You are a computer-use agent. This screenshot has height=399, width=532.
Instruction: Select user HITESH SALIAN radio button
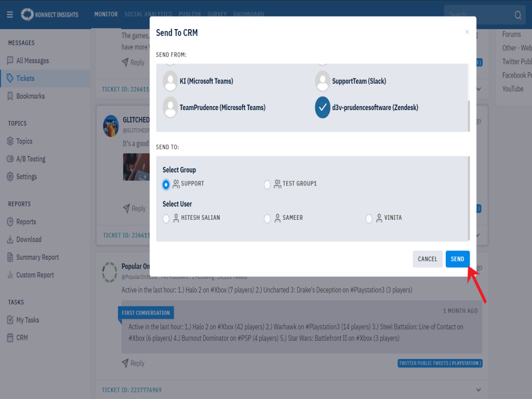coord(166,219)
